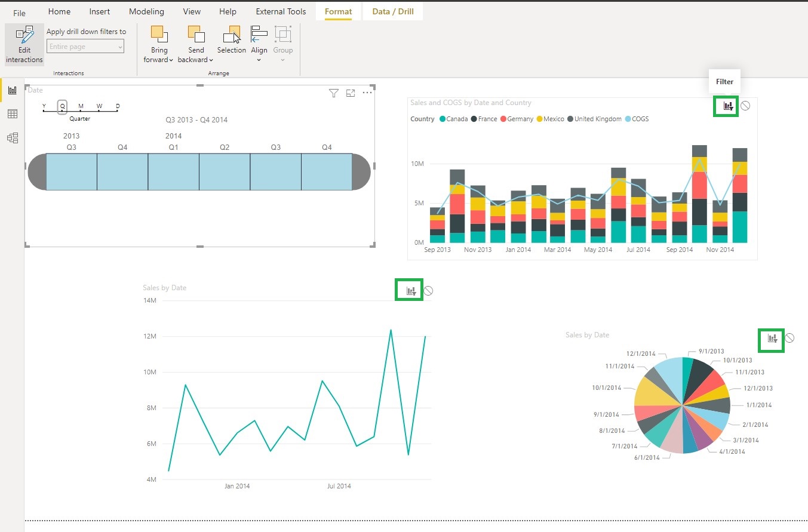Set None interaction on the line chart

click(428, 291)
